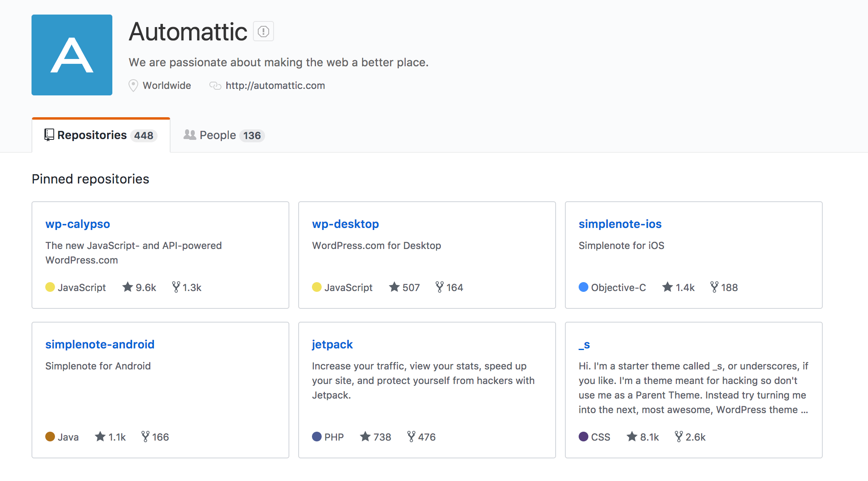Click jetpack fork icon with 476

[x=411, y=437]
